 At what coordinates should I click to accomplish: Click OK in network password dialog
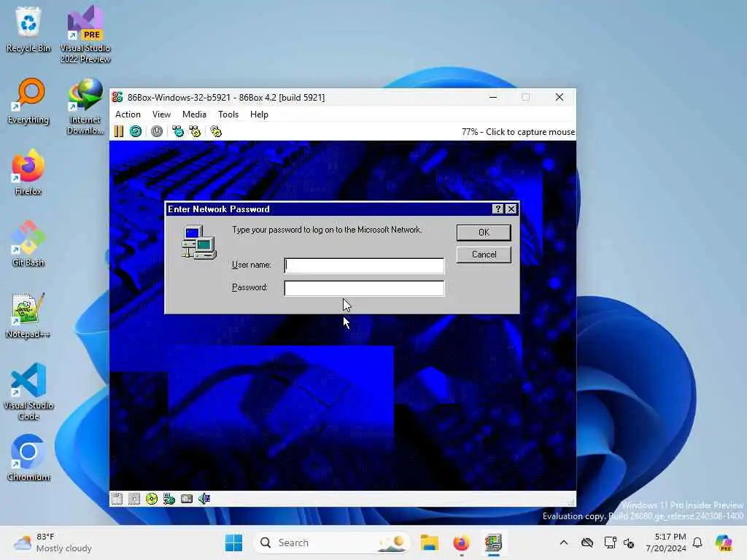click(484, 233)
